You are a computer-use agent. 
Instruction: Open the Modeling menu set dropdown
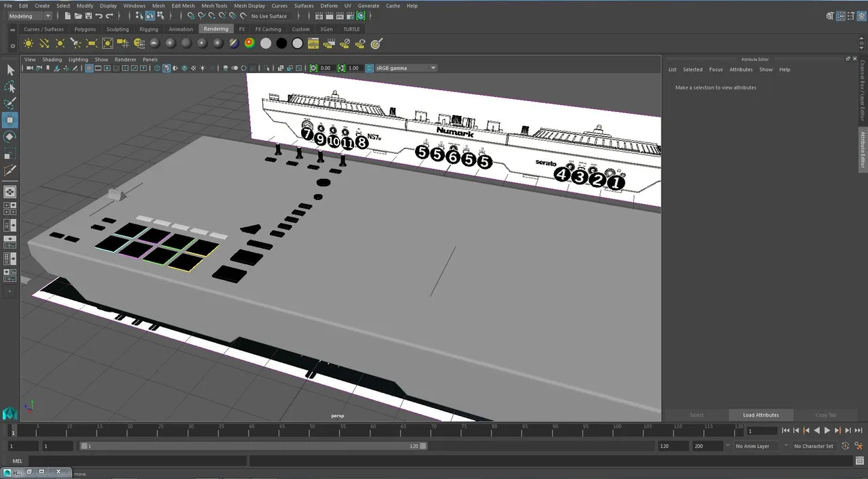pos(28,16)
